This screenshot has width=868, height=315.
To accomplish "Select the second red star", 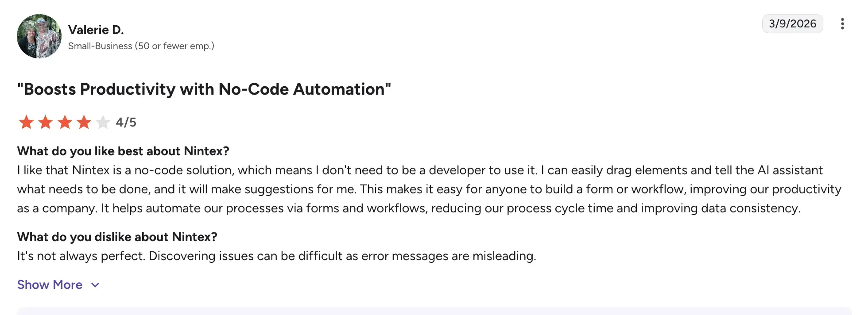I will [45, 122].
